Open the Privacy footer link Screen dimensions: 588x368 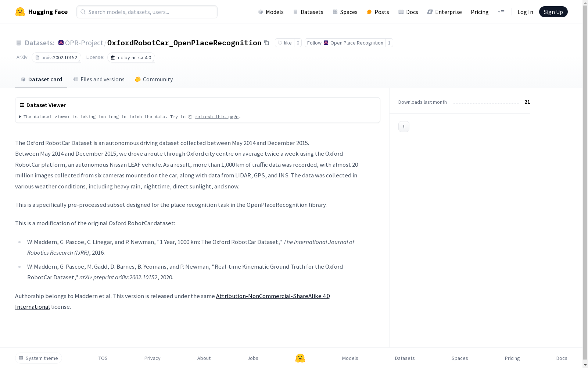coord(153,358)
